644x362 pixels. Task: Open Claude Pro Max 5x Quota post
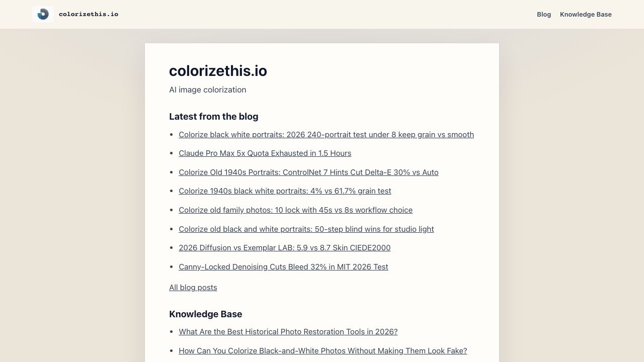265,153
